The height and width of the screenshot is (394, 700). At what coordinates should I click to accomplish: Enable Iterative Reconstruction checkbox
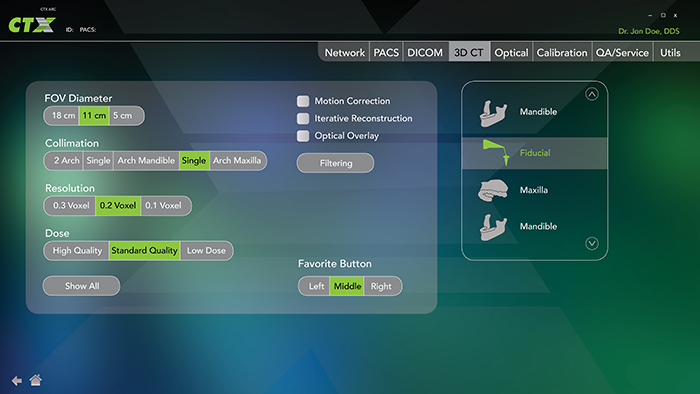point(303,118)
